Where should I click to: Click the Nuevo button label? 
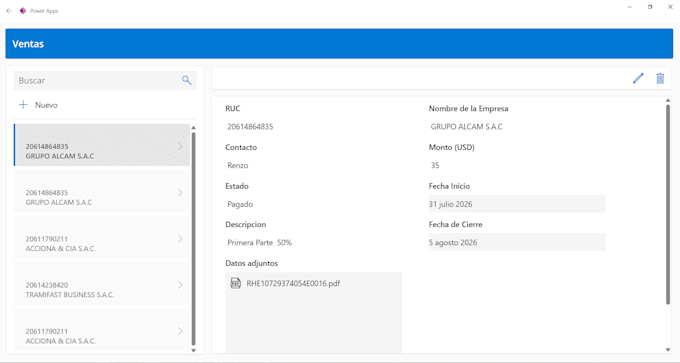coord(46,105)
